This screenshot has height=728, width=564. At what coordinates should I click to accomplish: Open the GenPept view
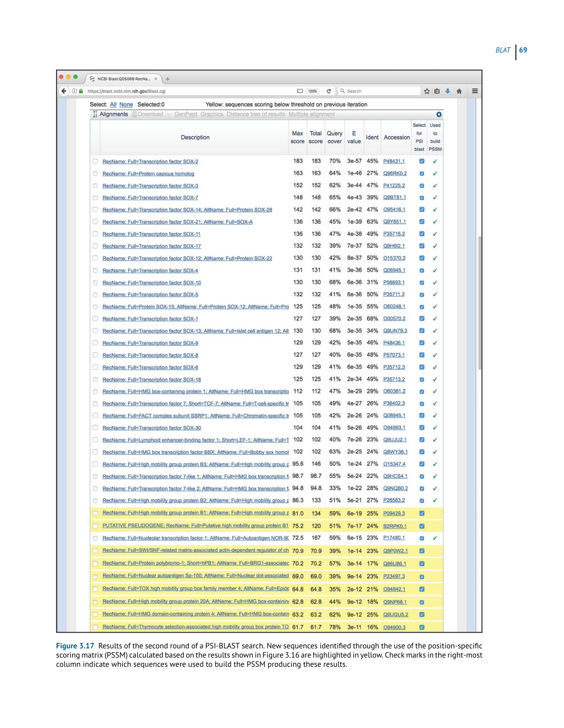pyautogui.click(x=186, y=114)
